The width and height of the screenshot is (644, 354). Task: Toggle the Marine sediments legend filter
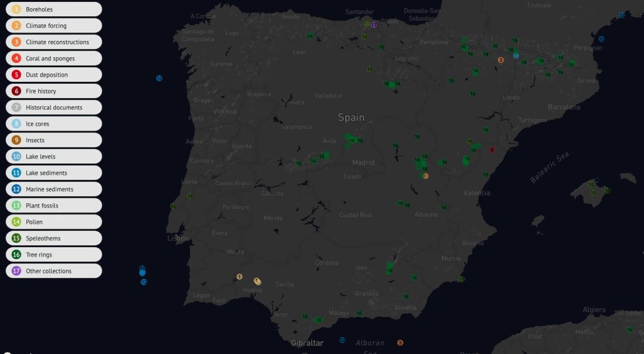[53, 189]
